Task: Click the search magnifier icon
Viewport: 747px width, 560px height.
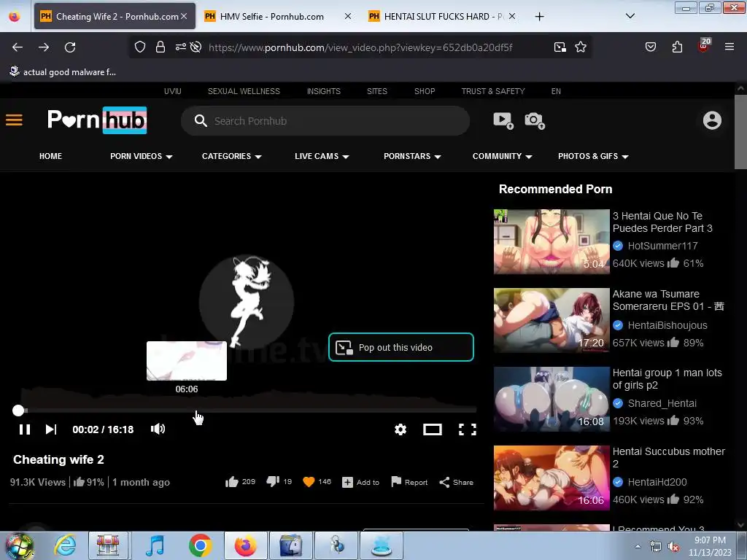Action: 201,121
